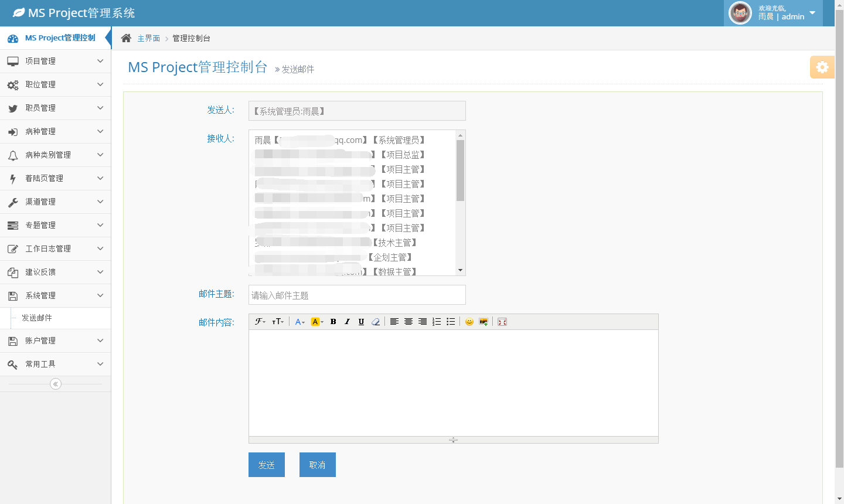Expand the 项目管理 sidebar menu
This screenshot has height=504, width=844.
[x=55, y=61]
